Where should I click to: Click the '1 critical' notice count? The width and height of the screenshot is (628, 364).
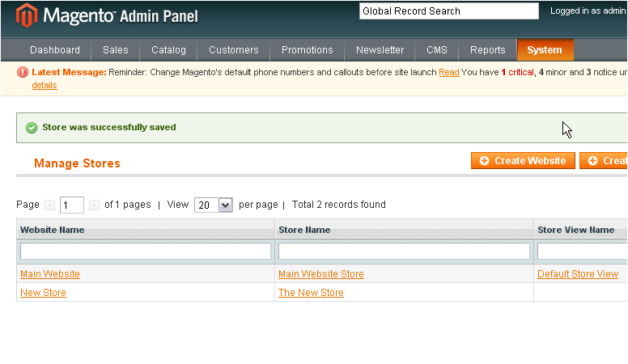pyautogui.click(x=517, y=72)
